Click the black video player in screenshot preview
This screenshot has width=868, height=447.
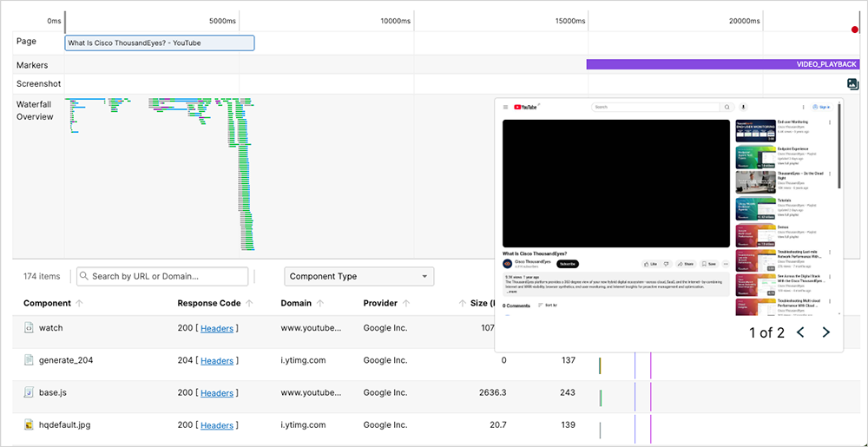[x=616, y=183]
